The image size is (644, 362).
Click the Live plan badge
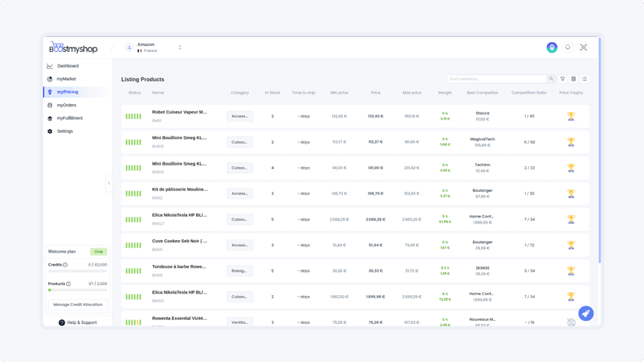click(99, 252)
